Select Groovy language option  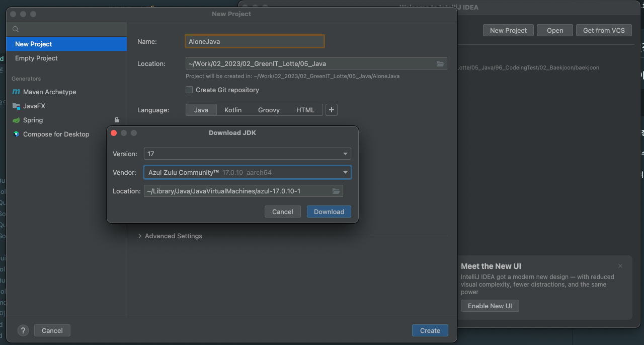click(x=269, y=110)
